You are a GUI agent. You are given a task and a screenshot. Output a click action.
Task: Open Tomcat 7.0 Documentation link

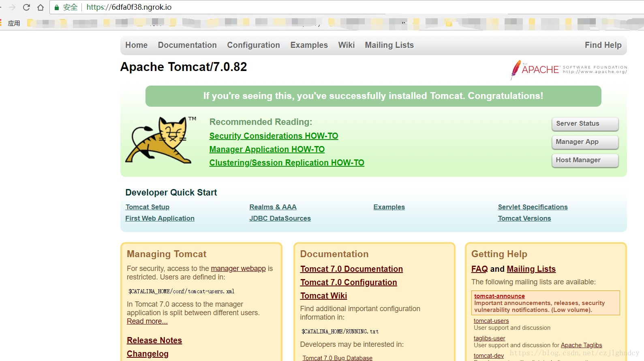[351, 269]
